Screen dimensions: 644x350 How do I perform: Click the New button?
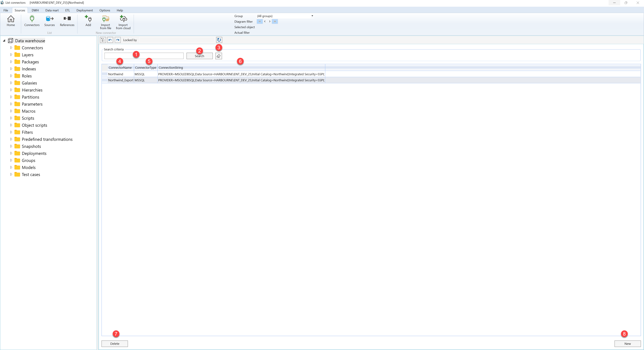628,343
